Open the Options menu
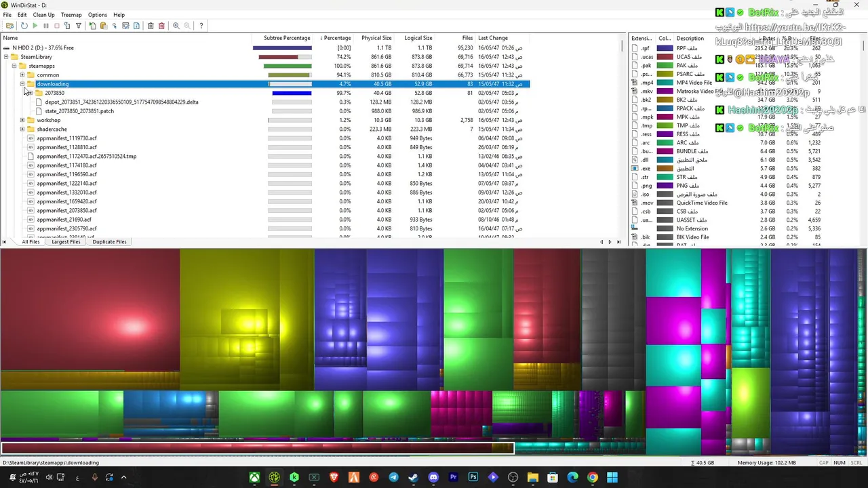 point(98,15)
